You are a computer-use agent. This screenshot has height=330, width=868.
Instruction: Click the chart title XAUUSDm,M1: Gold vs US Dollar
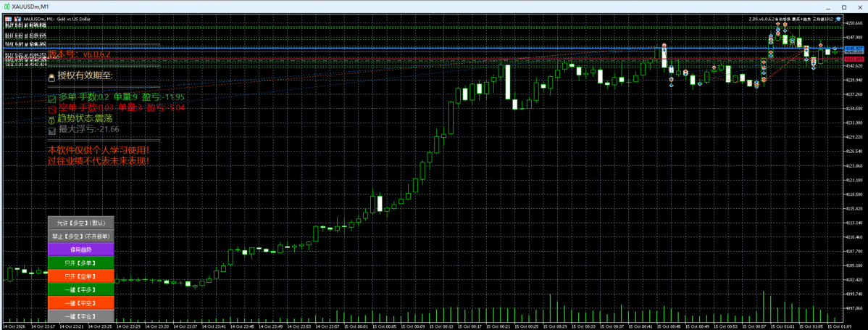click(57, 19)
